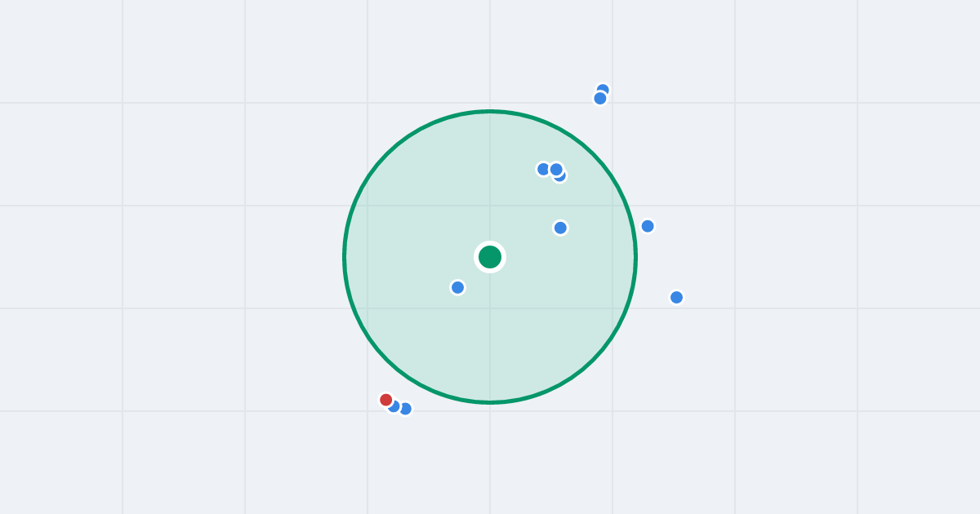Select the blue point just outside the circle's right edge
980x514 pixels.
click(x=648, y=226)
